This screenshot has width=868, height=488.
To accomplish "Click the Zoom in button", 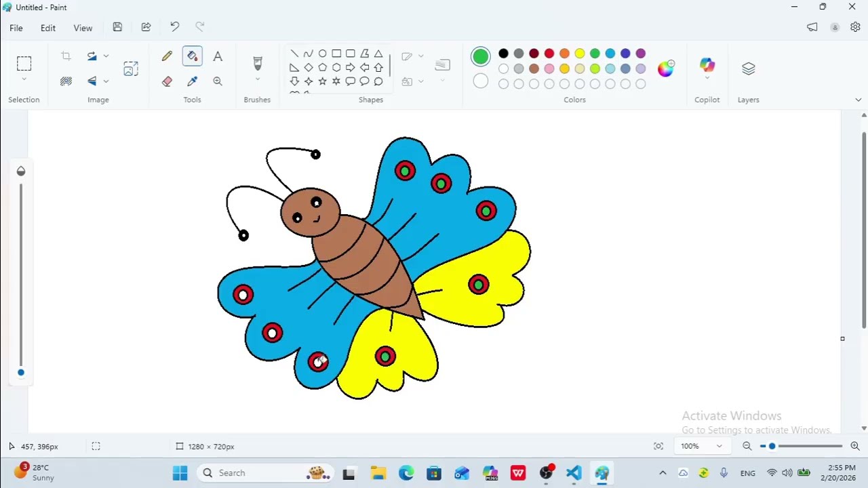I will pos(855,446).
